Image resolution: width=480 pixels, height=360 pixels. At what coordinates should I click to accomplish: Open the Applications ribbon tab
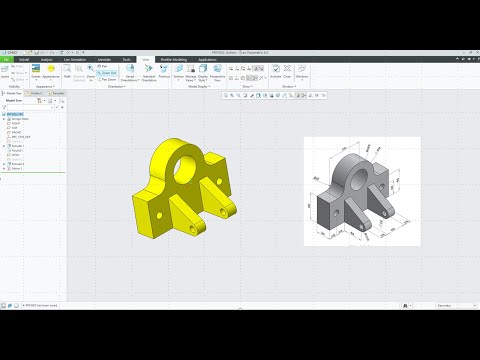click(x=207, y=60)
